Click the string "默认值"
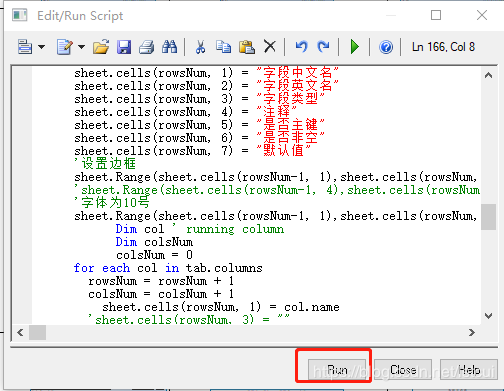This screenshot has height=391, width=504. tap(283, 151)
